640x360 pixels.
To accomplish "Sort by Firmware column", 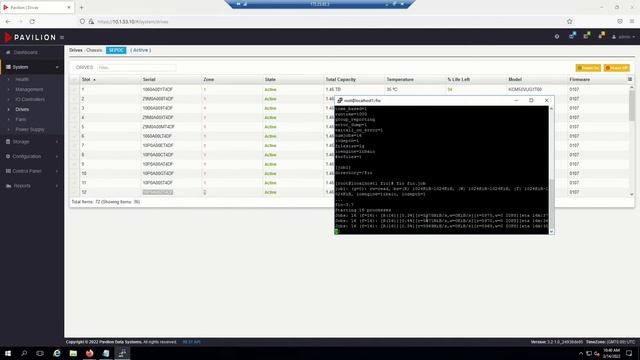I will (x=580, y=80).
